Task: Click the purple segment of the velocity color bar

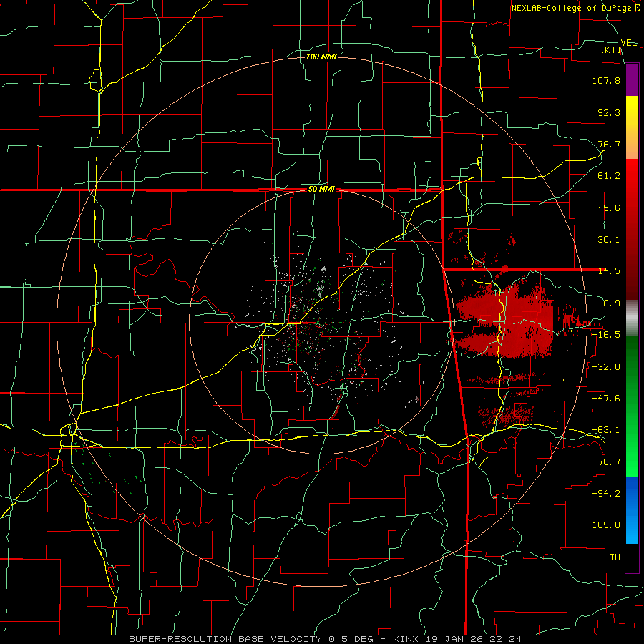Action: tap(632, 79)
